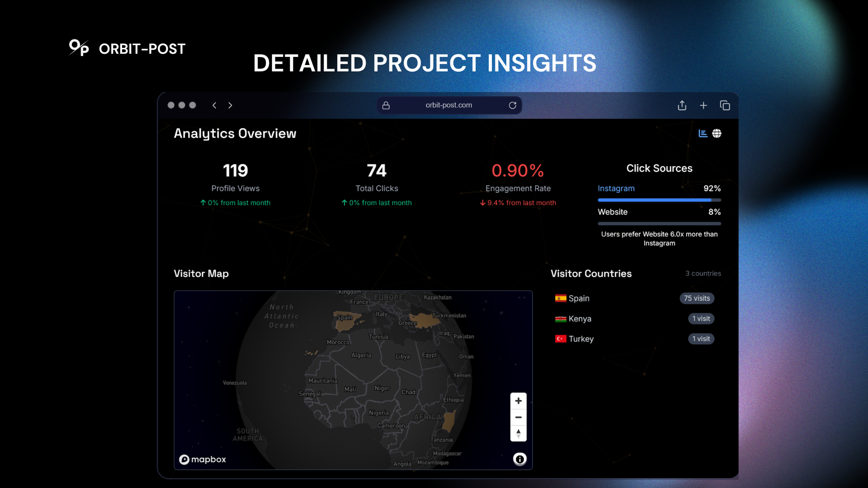Click the share icon in browser toolbar
868x488 pixels.
(x=682, y=105)
